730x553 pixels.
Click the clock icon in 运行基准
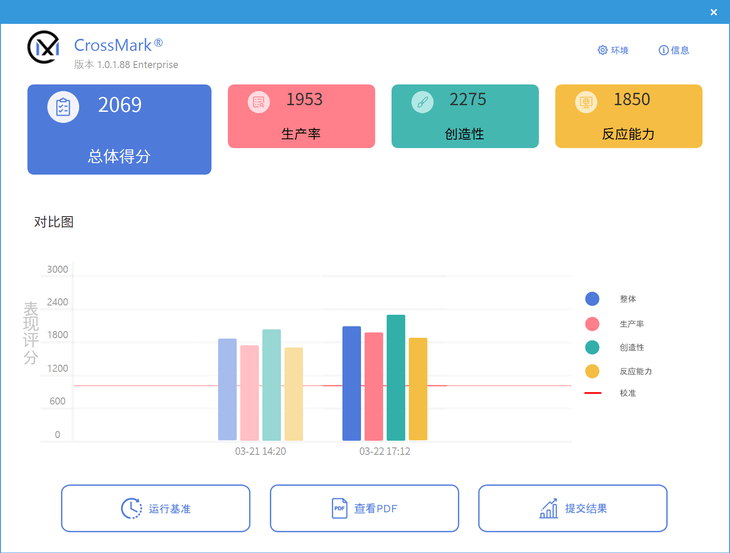click(131, 508)
